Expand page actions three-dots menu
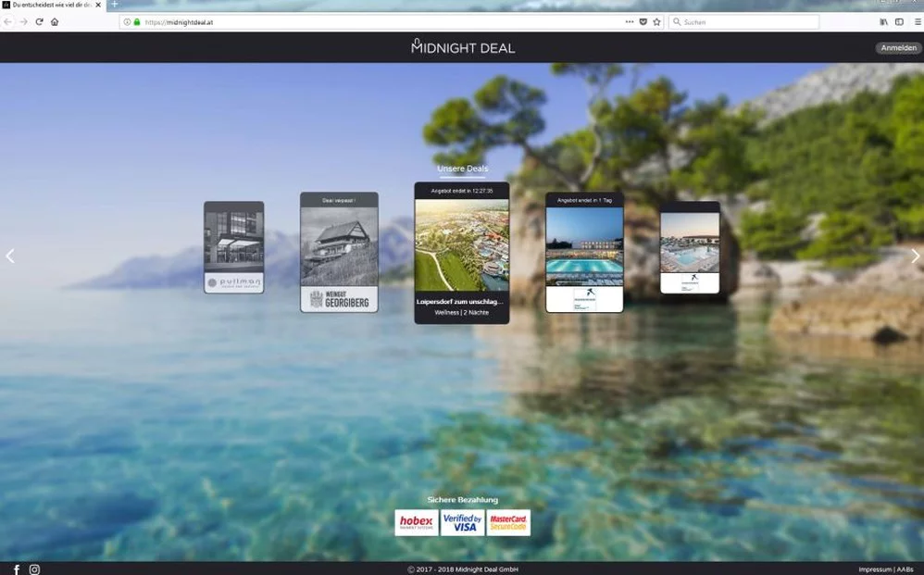 pyautogui.click(x=630, y=21)
